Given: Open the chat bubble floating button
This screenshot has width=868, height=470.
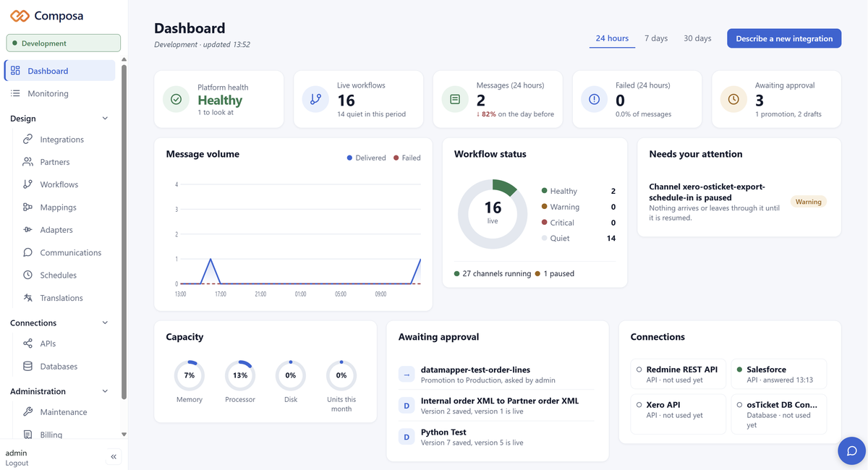Looking at the screenshot, I should [x=851, y=450].
